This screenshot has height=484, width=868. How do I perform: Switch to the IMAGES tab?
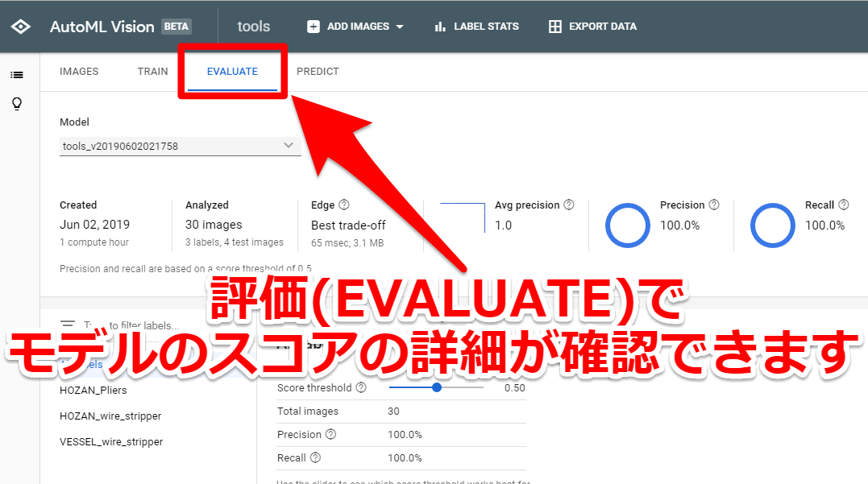(x=78, y=71)
